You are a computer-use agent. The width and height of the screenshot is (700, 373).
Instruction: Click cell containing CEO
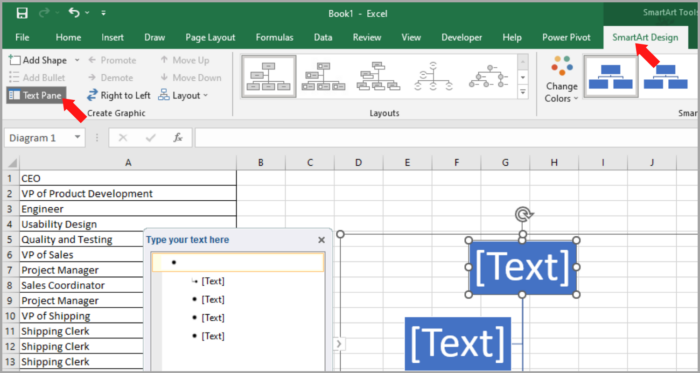pyautogui.click(x=128, y=178)
